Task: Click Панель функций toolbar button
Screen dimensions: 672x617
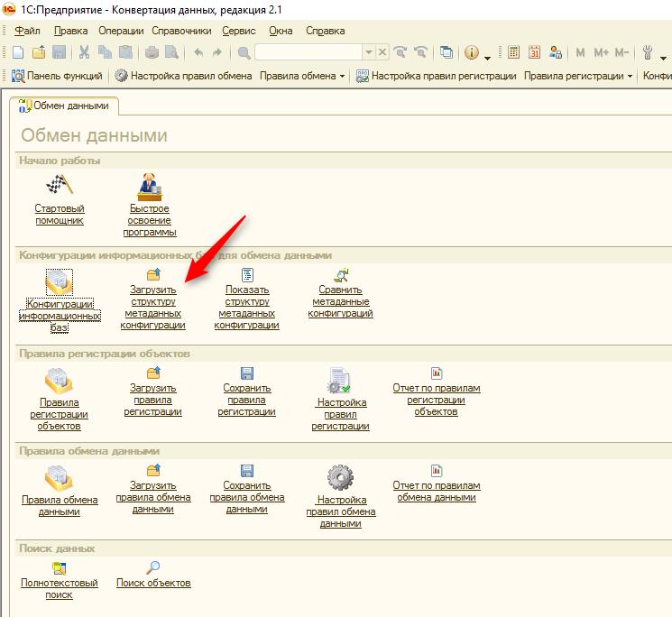Action: tap(58, 76)
